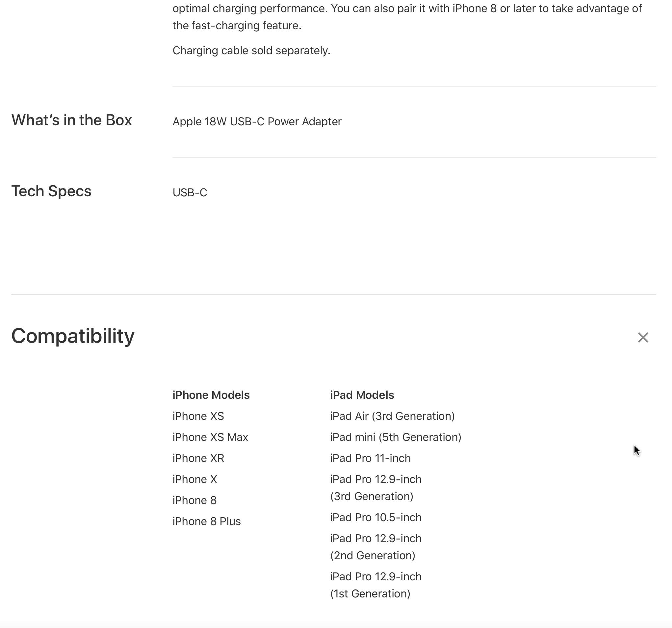Select iPad Pro 10.5-inch
This screenshot has height=628, width=672.
pyautogui.click(x=375, y=517)
